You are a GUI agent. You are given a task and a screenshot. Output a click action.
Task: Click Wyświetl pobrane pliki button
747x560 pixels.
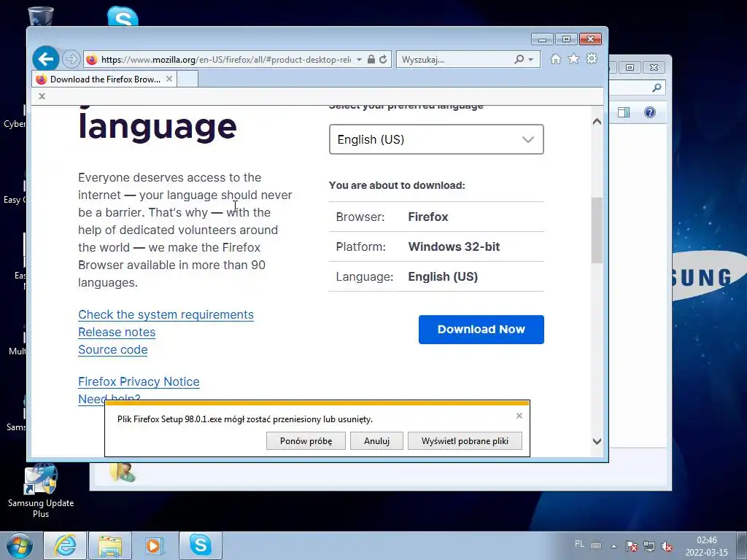(x=465, y=441)
